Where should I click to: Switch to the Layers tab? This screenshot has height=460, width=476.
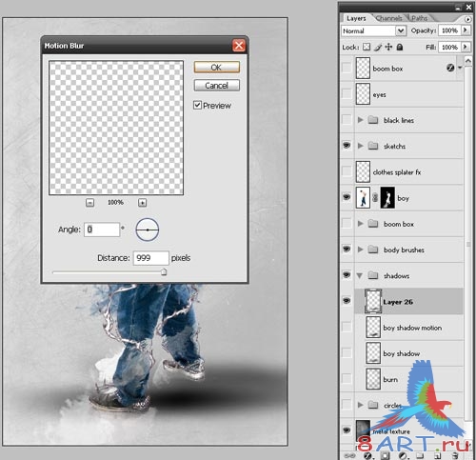tap(356, 18)
